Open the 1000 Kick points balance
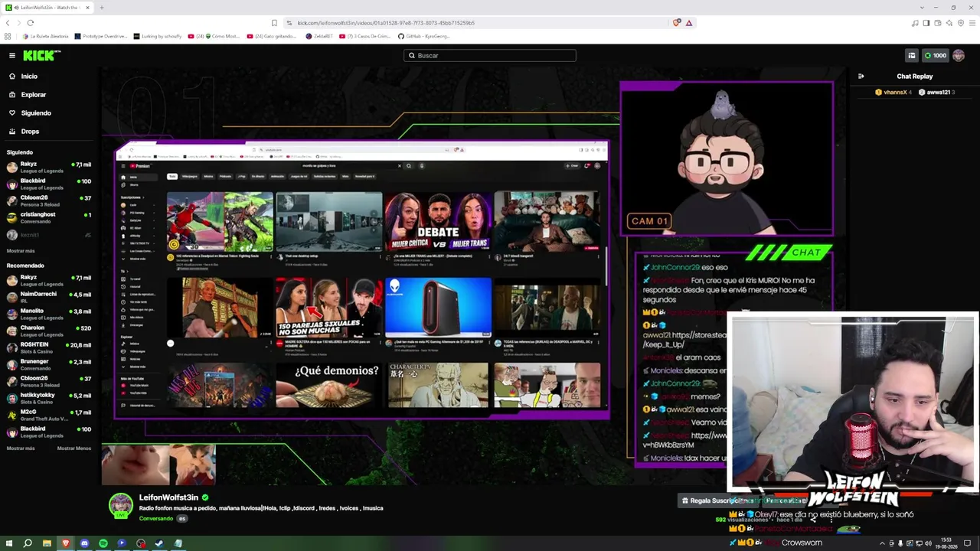Viewport: 980px width, 551px height. [936, 55]
